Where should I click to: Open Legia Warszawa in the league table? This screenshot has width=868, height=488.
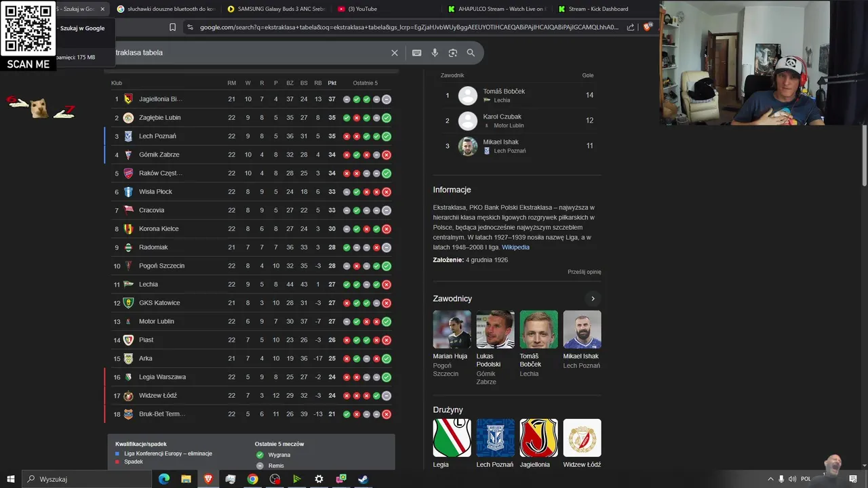162,377
